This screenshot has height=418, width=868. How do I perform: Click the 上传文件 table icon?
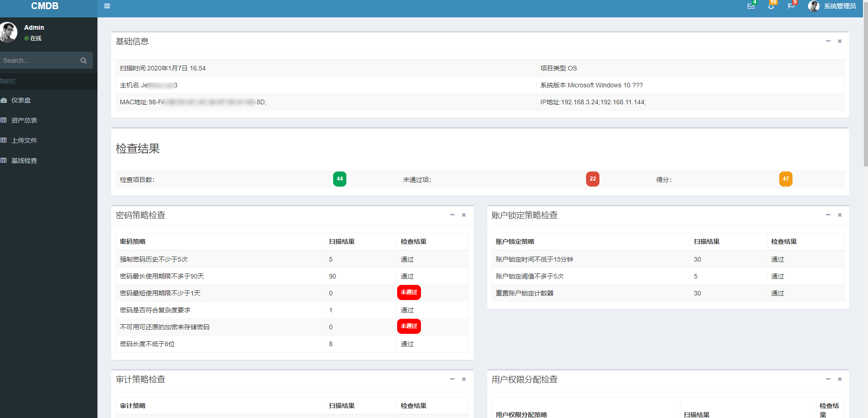(x=4, y=140)
